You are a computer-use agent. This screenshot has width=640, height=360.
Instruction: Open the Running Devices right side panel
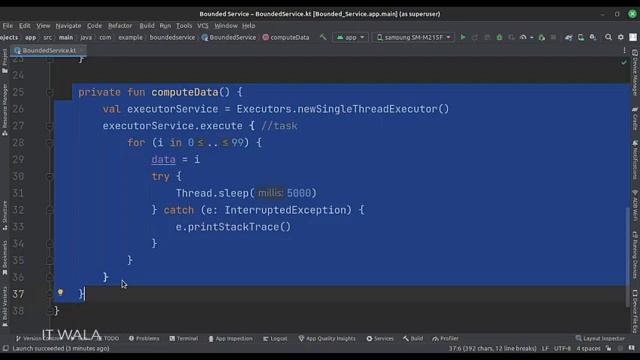click(x=635, y=255)
